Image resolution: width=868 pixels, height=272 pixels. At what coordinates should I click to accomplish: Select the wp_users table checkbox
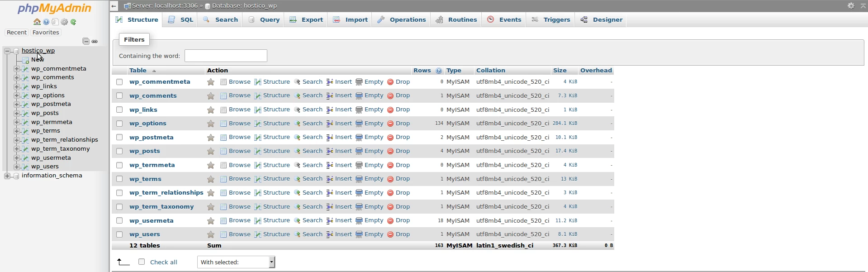coord(119,234)
